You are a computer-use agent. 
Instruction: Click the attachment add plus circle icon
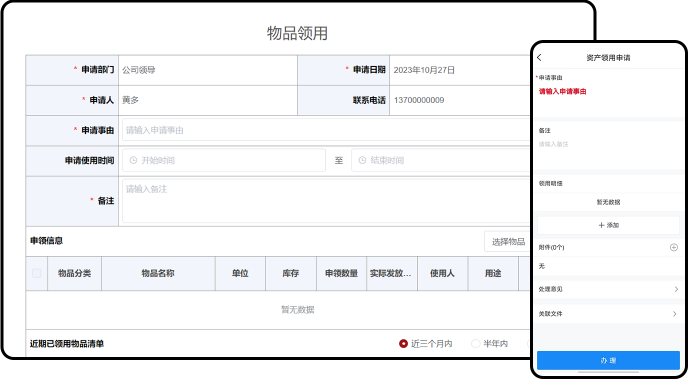tap(674, 247)
